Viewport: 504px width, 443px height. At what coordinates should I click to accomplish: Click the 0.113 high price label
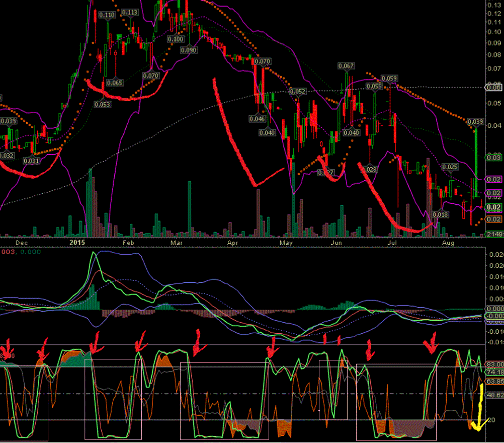tap(130, 12)
